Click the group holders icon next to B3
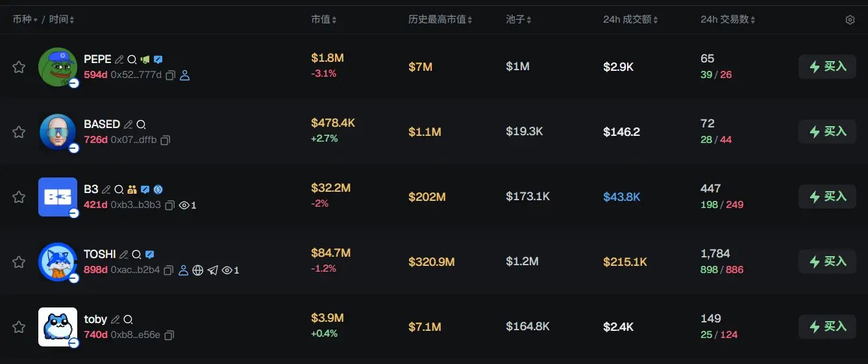Viewport: 868px width, 364px height. pyautogui.click(x=132, y=190)
